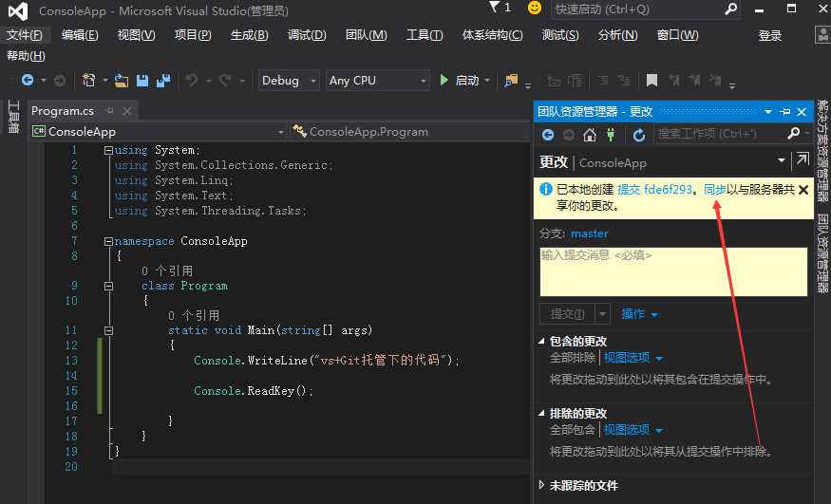Open the 视图(V) menu

136,35
